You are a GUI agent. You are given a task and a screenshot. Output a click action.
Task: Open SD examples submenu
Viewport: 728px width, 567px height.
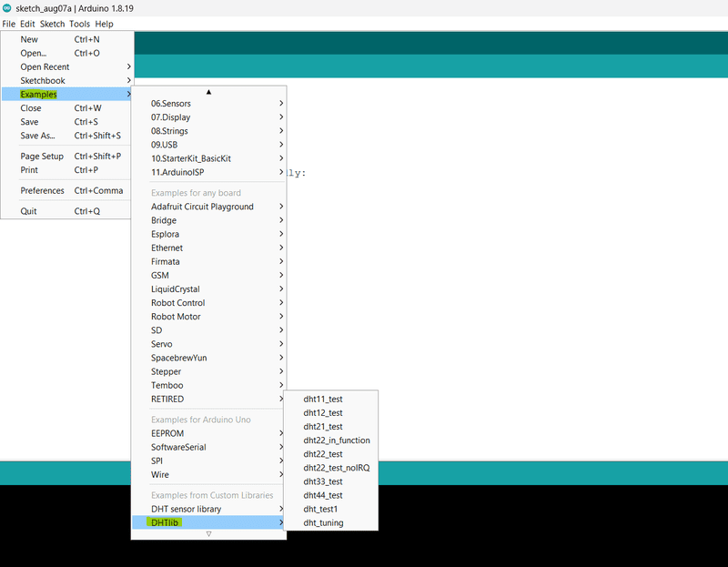click(x=208, y=330)
